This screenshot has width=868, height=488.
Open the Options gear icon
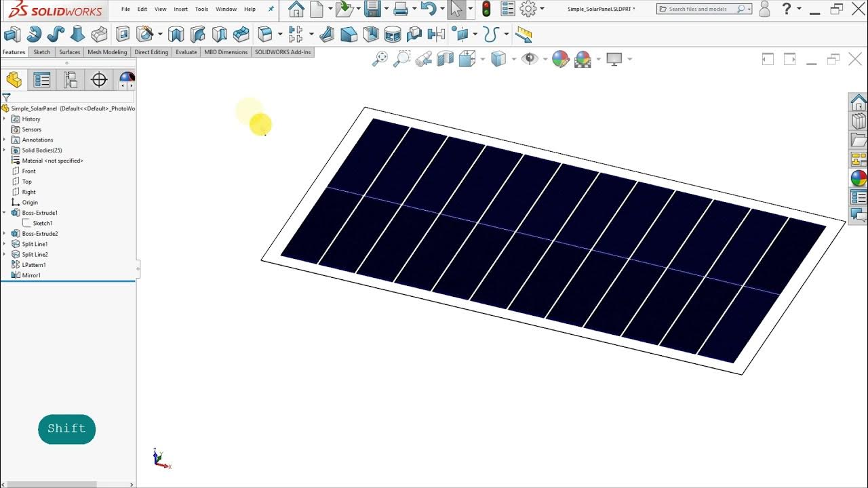click(528, 9)
